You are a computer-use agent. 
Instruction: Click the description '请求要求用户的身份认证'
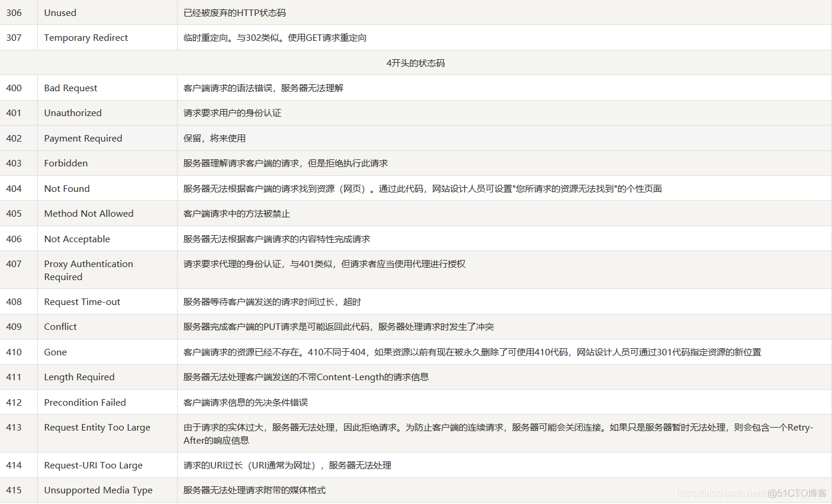click(232, 113)
